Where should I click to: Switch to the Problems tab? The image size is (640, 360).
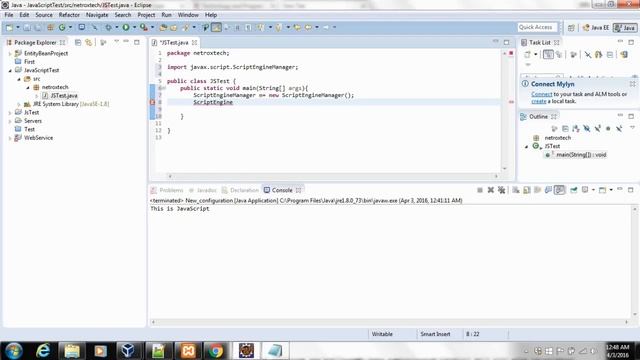click(167, 190)
